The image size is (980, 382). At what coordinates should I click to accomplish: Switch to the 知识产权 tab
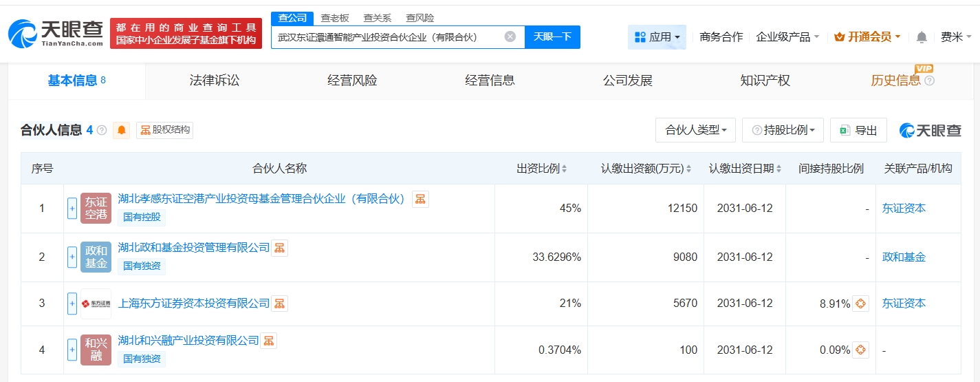coord(765,81)
